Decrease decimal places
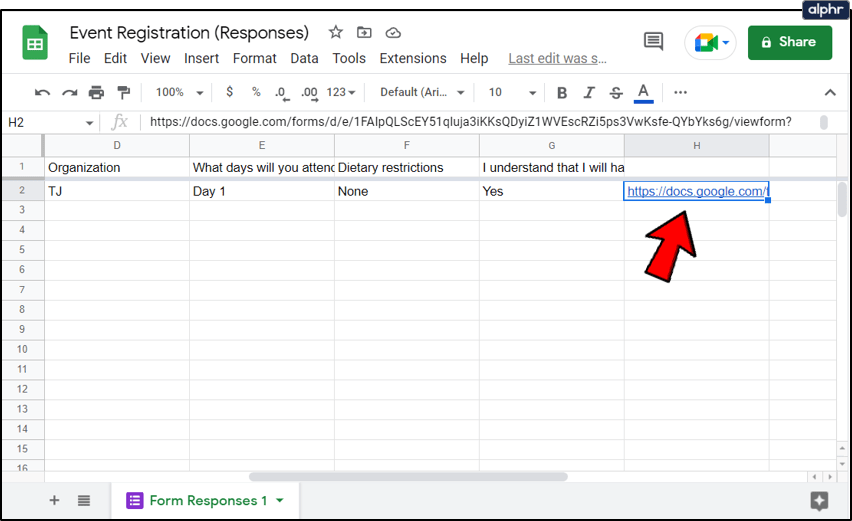852x521 pixels. [281, 93]
